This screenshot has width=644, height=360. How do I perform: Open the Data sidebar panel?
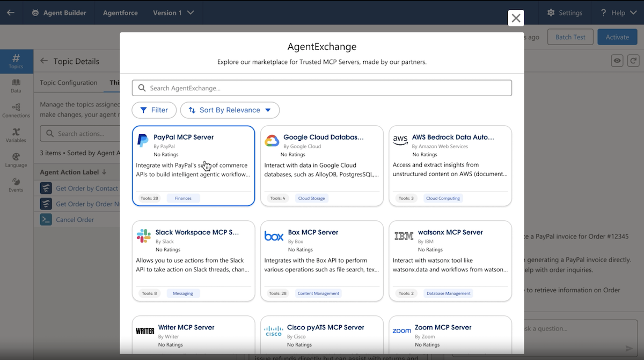(x=16, y=86)
